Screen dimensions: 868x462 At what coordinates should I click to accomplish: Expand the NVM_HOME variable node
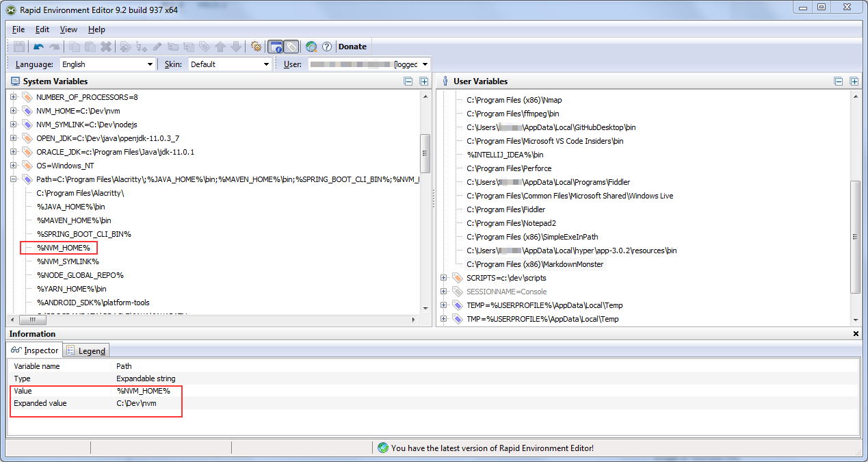coord(14,111)
